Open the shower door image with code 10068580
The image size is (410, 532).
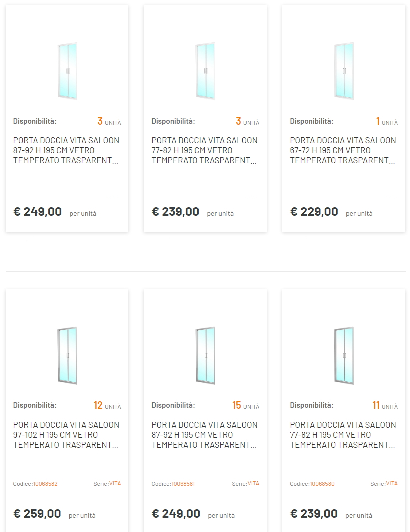click(x=344, y=356)
